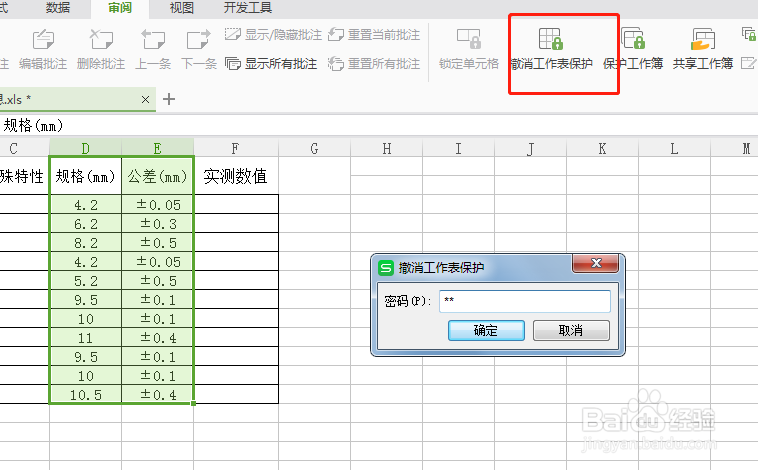Select column G header
The image size is (758, 470).
[314, 148]
